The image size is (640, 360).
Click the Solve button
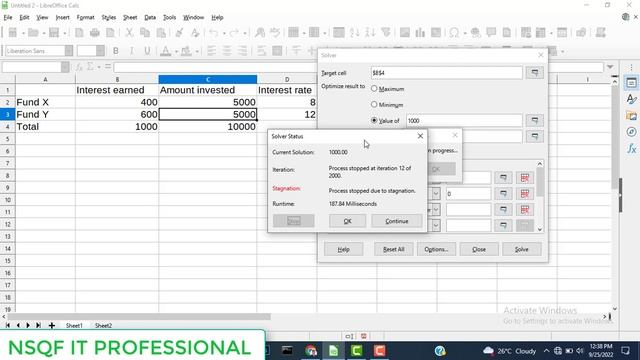pyautogui.click(x=522, y=249)
